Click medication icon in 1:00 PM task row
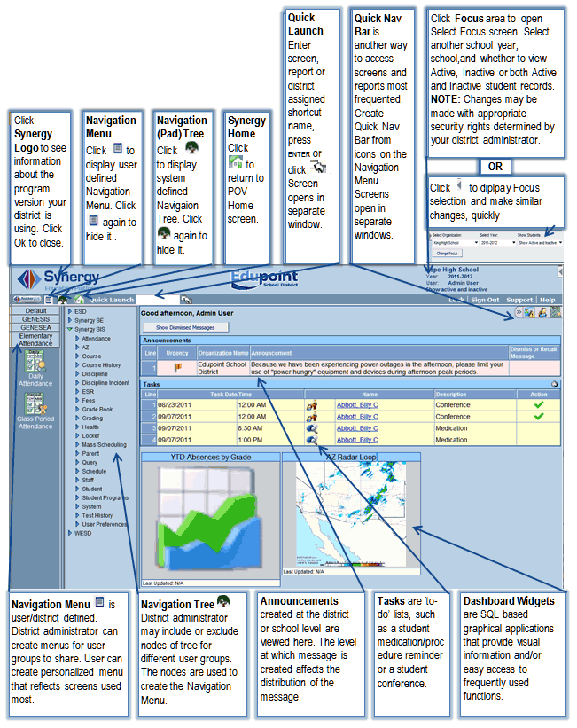This screenshot has width=577, height=728. pos(311,440)
